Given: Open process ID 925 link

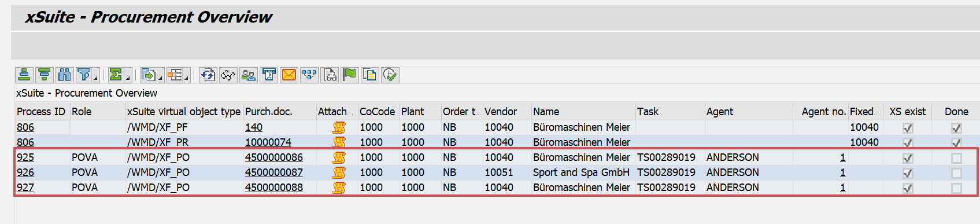Looking at the screenshot, I should [x=25, y=157].
